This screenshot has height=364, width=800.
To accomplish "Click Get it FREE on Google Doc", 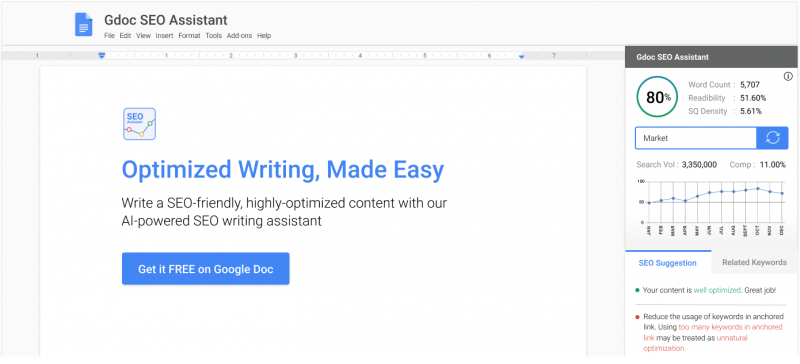I will click(x=206, y=269).
